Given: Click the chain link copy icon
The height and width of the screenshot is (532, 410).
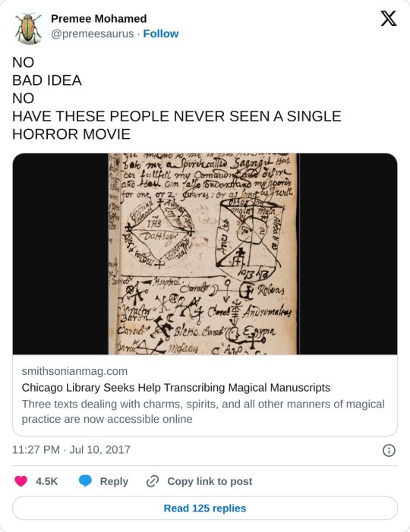Looking at the screenshot, I should 153,481.
